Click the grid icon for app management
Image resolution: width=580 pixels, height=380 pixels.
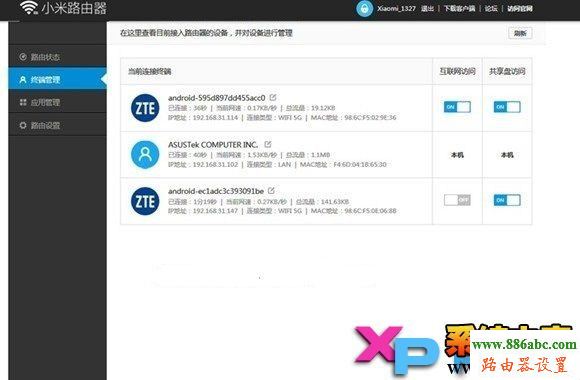tap(23, 102)
